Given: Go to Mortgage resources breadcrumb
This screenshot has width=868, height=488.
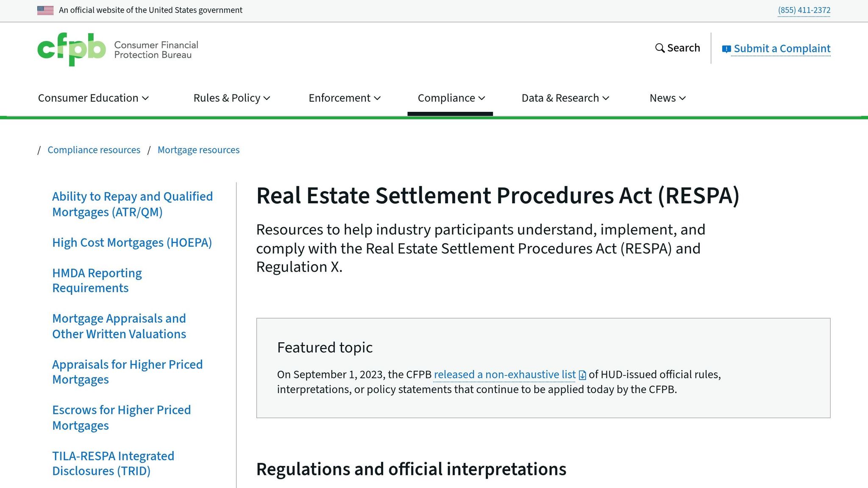Looking at the screenshot, I should tap(198, 150).
